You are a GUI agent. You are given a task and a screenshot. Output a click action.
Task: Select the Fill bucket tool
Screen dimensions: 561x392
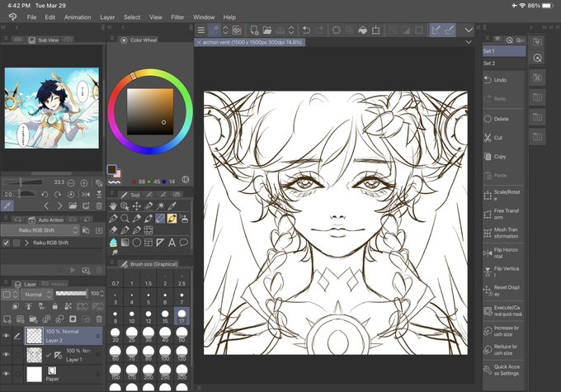coord(113,243)
